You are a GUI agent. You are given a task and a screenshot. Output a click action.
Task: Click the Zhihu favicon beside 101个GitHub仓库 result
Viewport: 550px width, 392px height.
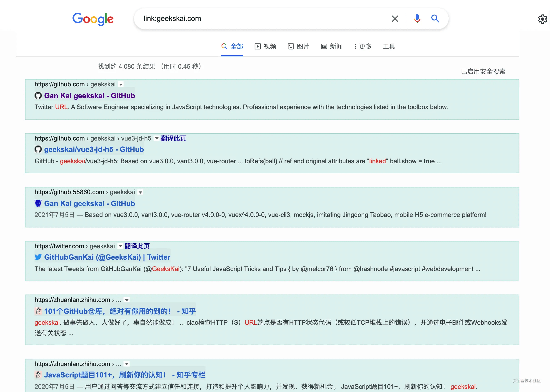click(x=38, y=311)
